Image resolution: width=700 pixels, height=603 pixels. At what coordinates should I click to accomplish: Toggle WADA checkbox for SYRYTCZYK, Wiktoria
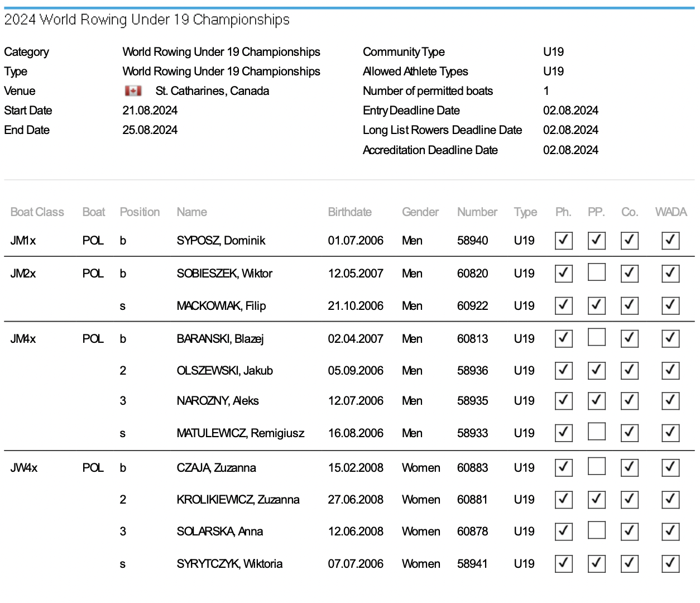[670, 563]
